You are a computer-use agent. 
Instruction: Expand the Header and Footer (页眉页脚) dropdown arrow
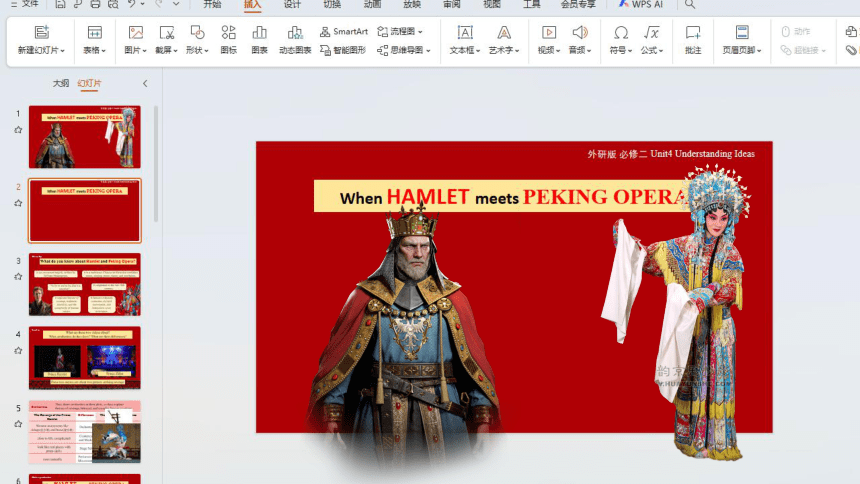pyautogui.click(x=759, y=50)
